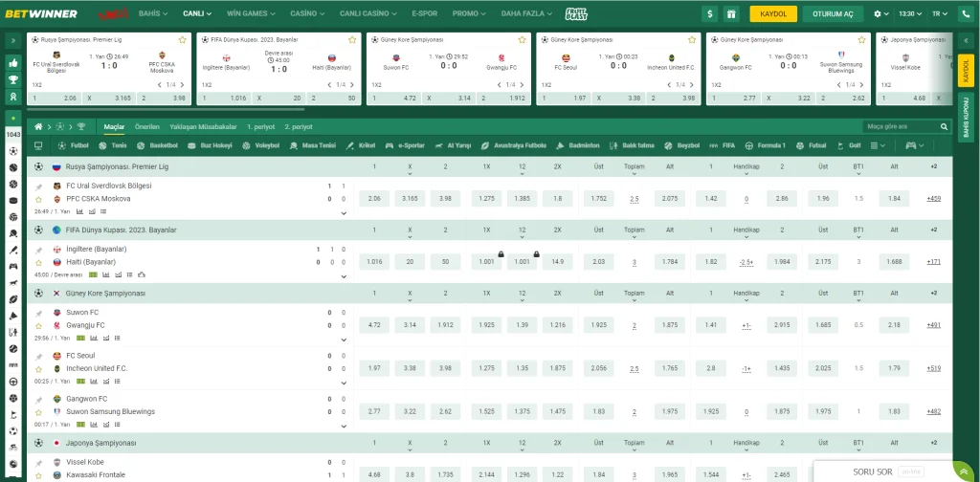980x482 pixels.
Task: Click the OTURUM AÇ button
Action: pos(833,13)
